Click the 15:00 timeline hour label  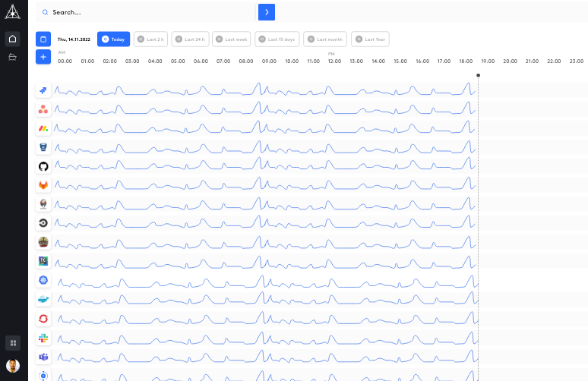pos(400,61)
